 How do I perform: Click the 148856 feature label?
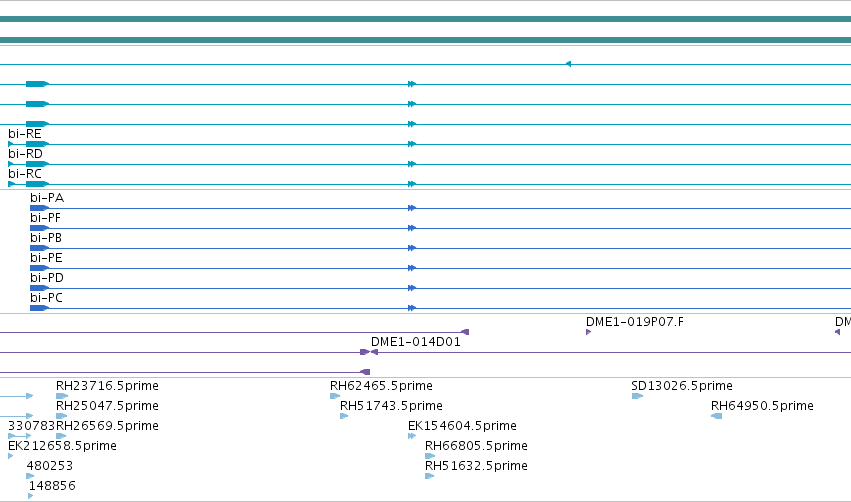tap(52, 486)
